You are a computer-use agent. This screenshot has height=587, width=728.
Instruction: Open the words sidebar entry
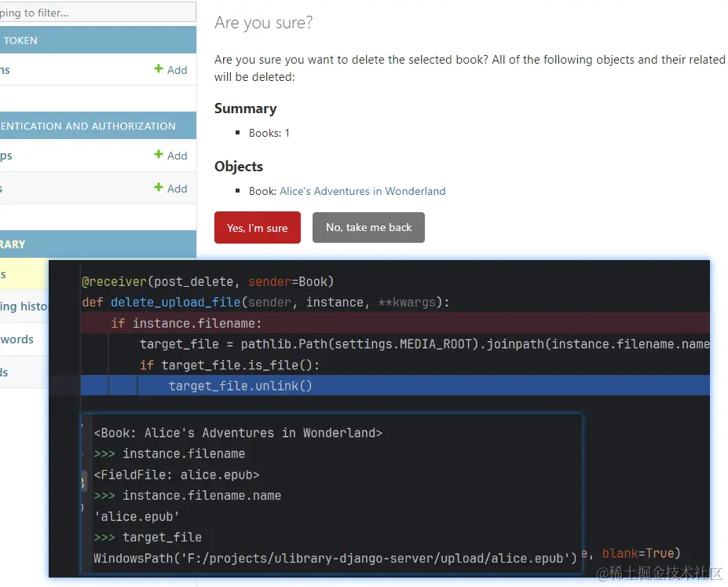[17, 339]
